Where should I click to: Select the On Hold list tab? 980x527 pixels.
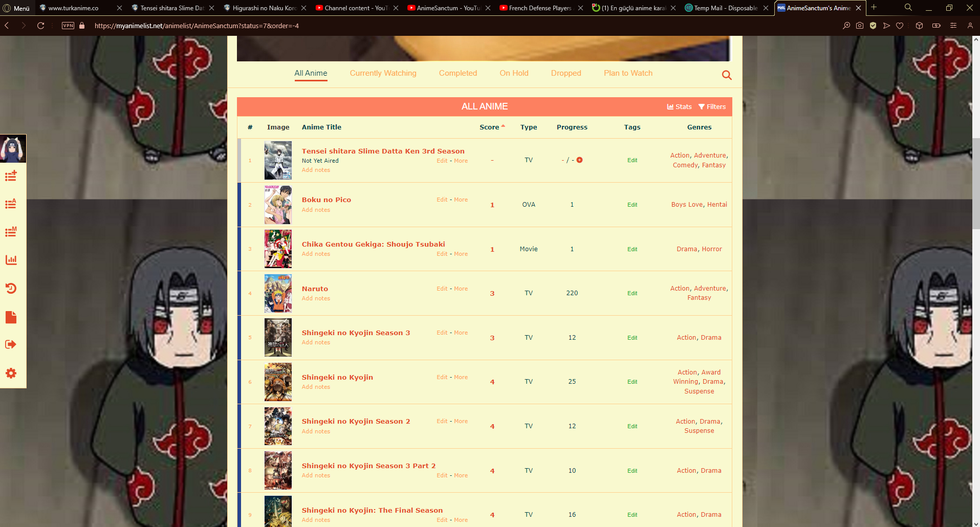click(x=514, y=73)
